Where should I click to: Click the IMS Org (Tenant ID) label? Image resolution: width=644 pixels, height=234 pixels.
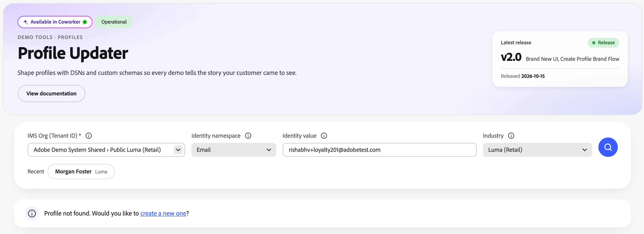54,136
